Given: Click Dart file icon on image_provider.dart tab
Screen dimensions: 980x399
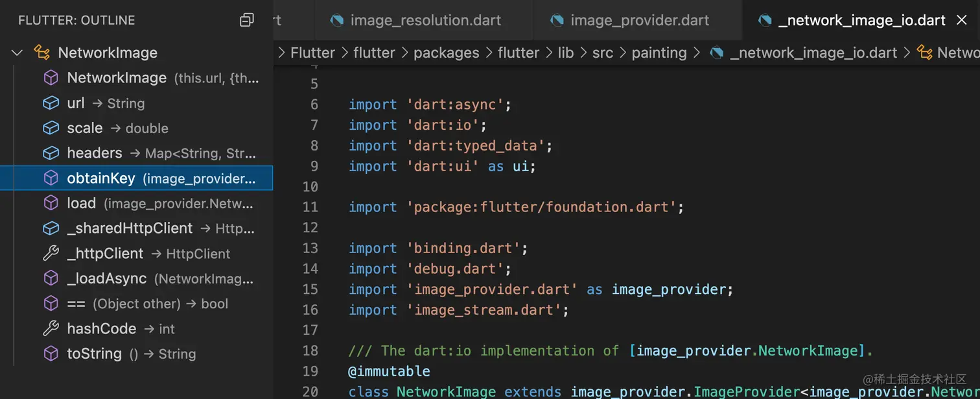Looking at the screenshot, I should 557,20.
